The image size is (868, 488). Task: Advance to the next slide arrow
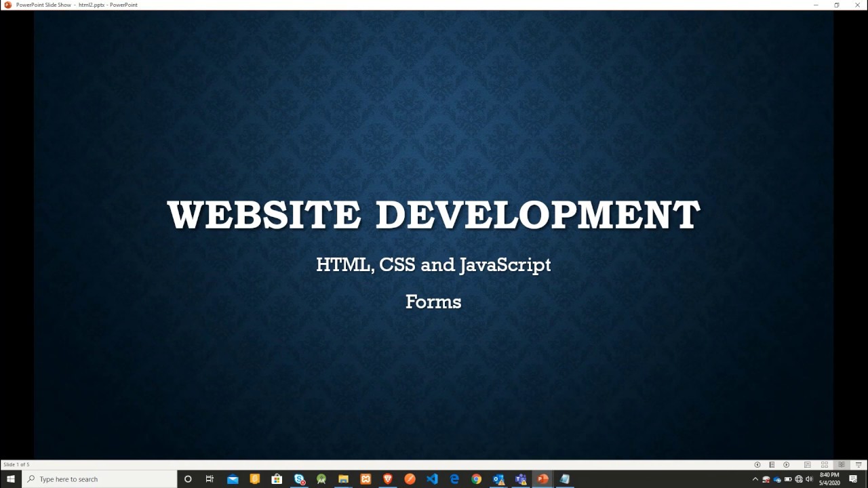coord(786,464)
